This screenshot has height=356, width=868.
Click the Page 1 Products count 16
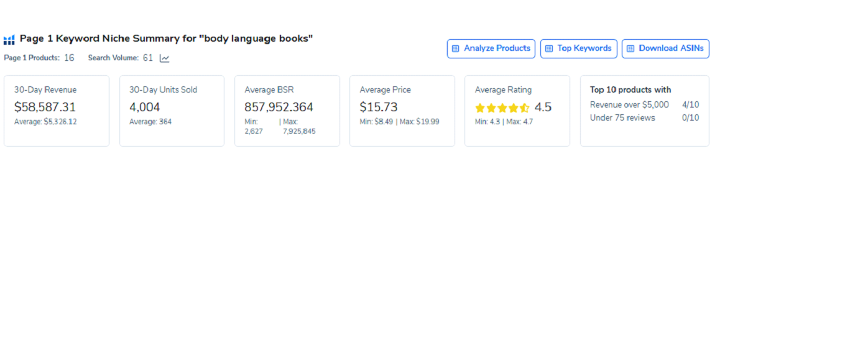pos(69,58)
